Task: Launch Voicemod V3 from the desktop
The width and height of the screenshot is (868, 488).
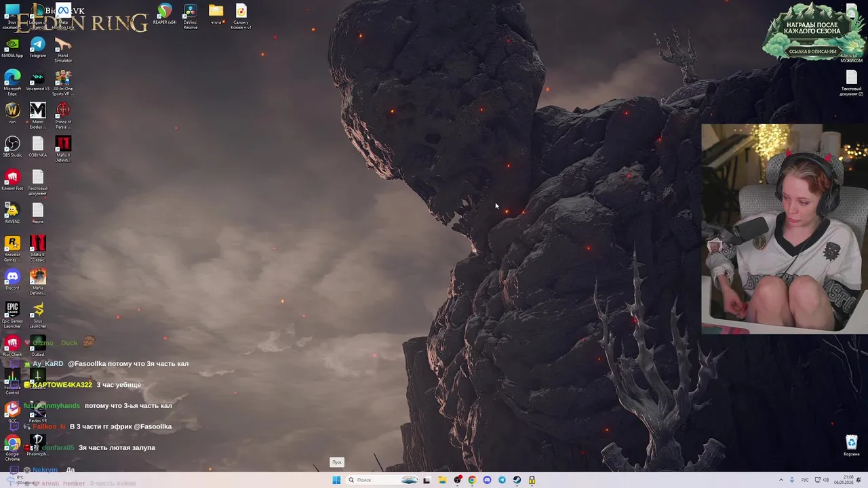Action: [37, 81]
